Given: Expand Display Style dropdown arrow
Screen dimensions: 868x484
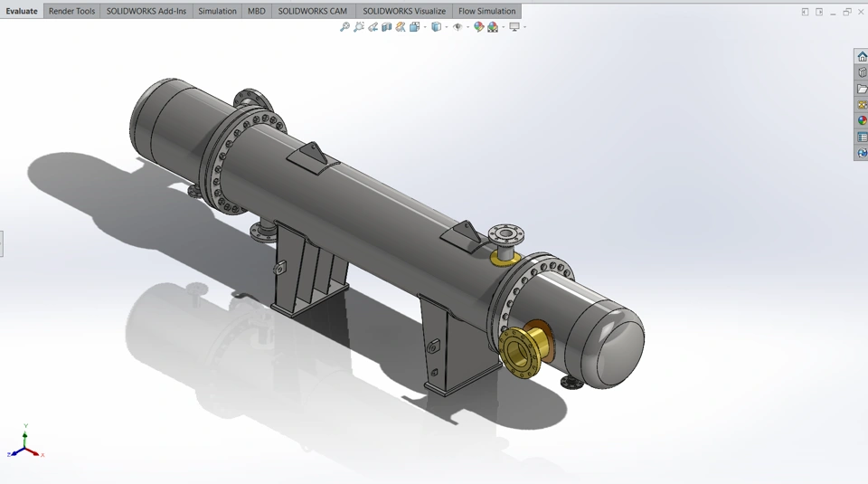Looking at the screenshot, I should tap(446, 27).
